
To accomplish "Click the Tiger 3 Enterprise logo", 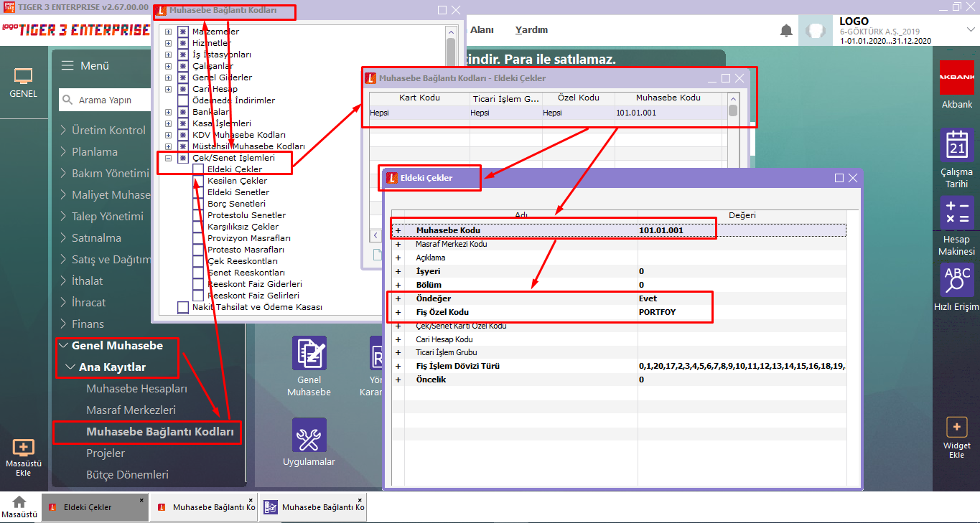I will coord(75,29).
